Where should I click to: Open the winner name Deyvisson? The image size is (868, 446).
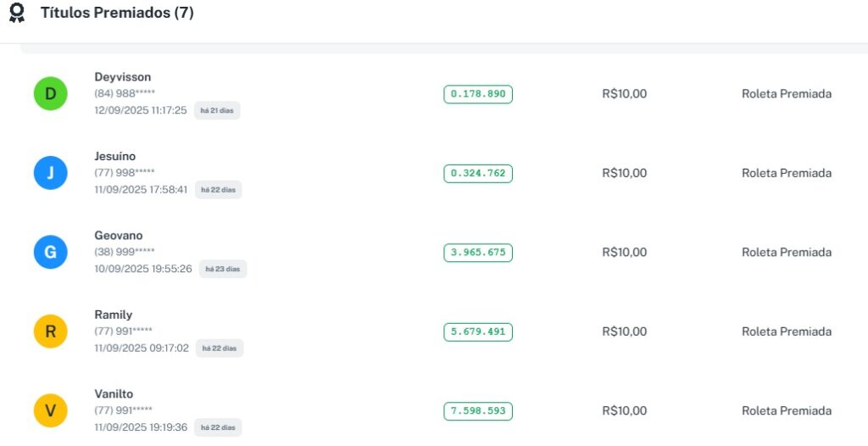[123, 77]
